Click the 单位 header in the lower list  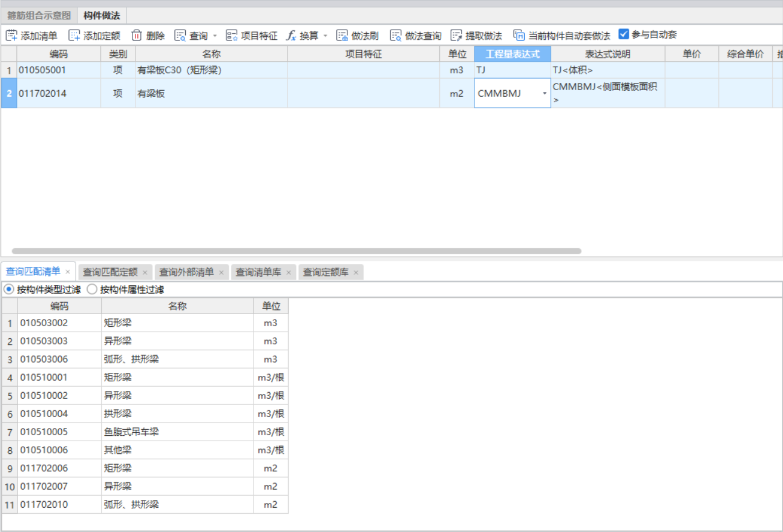point(271,306)
